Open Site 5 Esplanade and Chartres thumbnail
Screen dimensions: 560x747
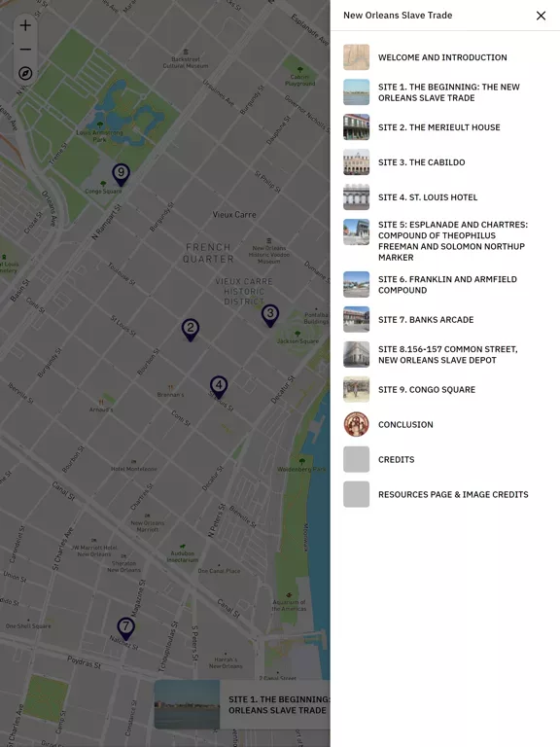[x=356, y=232]
